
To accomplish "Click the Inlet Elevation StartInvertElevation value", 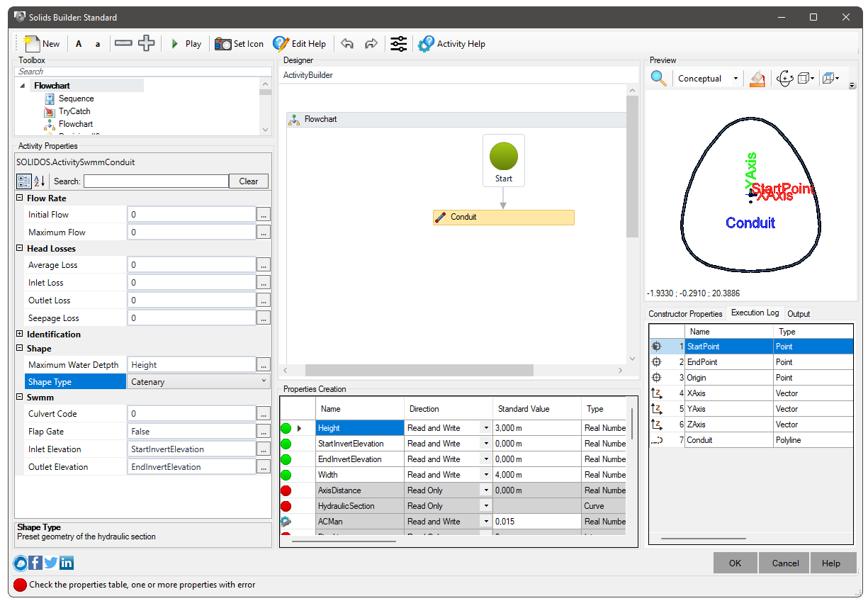I will 191,449.
